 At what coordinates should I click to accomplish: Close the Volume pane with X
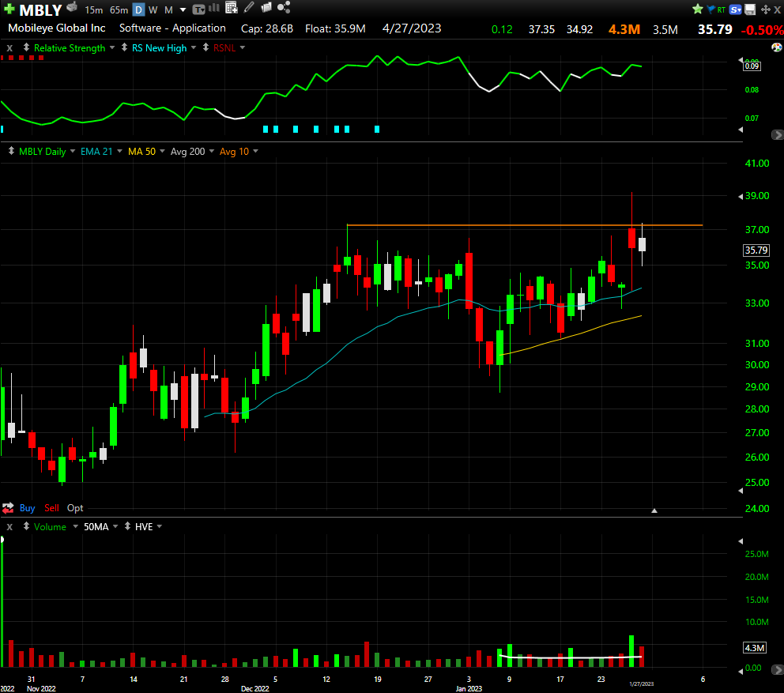click(x=9, y=527)
